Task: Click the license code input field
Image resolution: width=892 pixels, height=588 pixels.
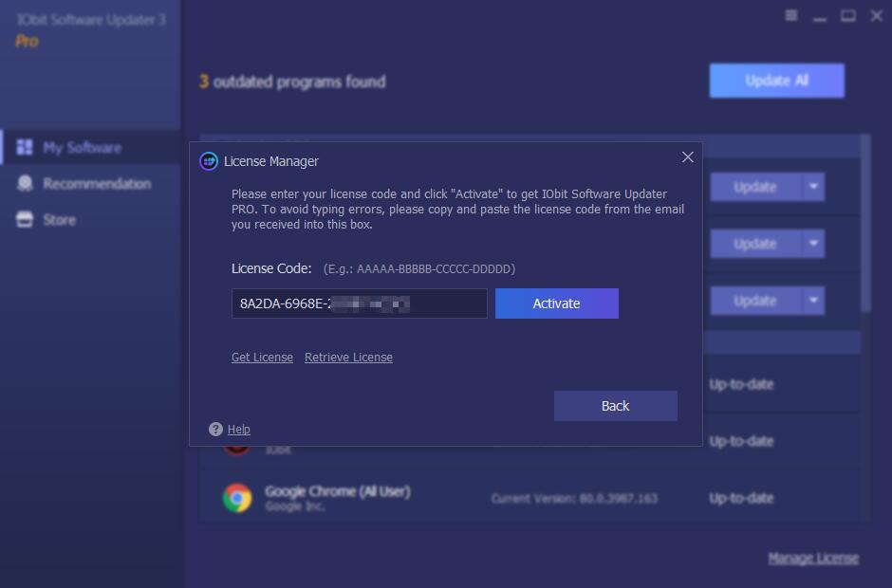Action: tap(359, 303)
